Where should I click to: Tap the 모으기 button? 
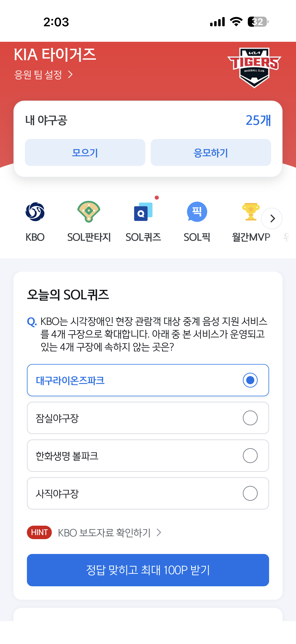85,152
